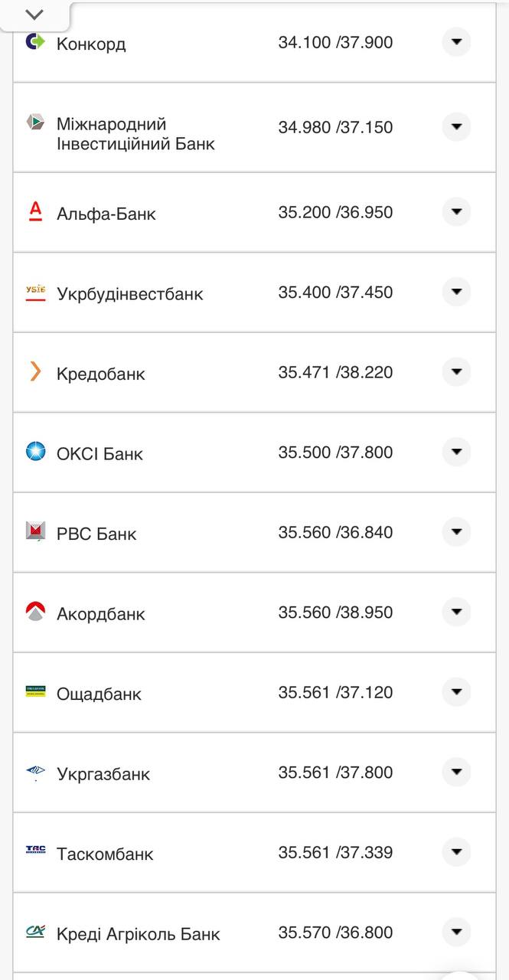This screenshot has width=509, height=980.
Task: Expand Міжнародний Інвестиційний Банк row arrow
Action: coord(456,126)
